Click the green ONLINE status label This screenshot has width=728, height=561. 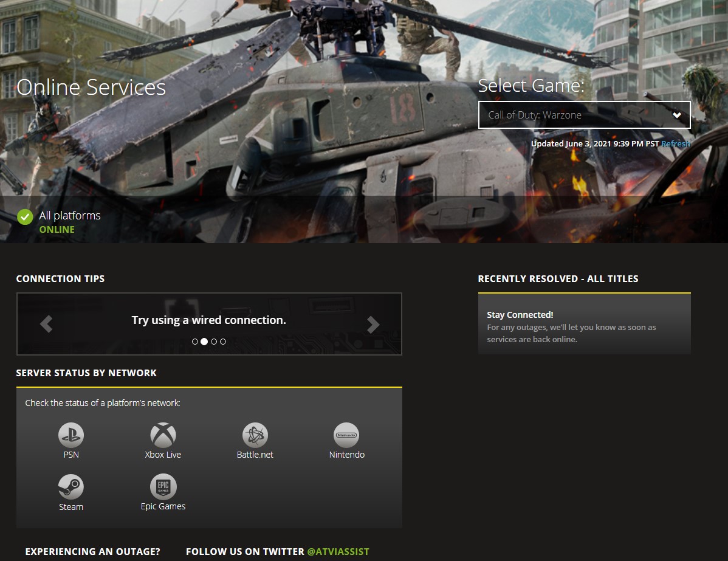pyautogui.click(x=57, y=229)
